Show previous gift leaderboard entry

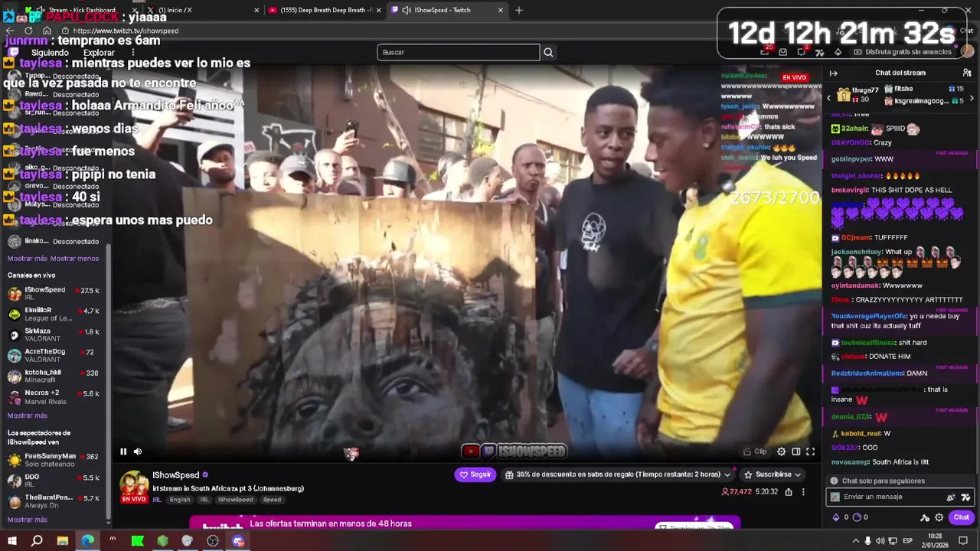[828, 97]
